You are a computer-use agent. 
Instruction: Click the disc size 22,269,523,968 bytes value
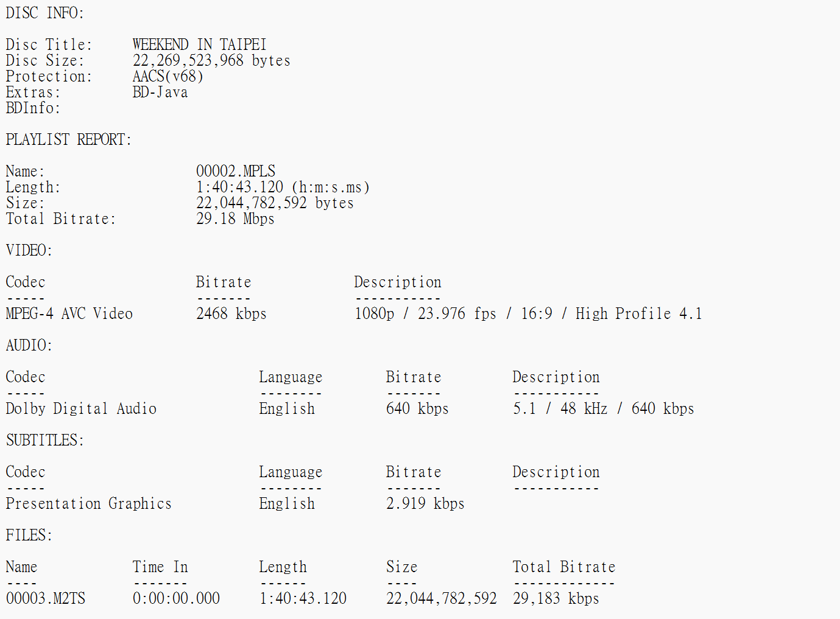211,60
